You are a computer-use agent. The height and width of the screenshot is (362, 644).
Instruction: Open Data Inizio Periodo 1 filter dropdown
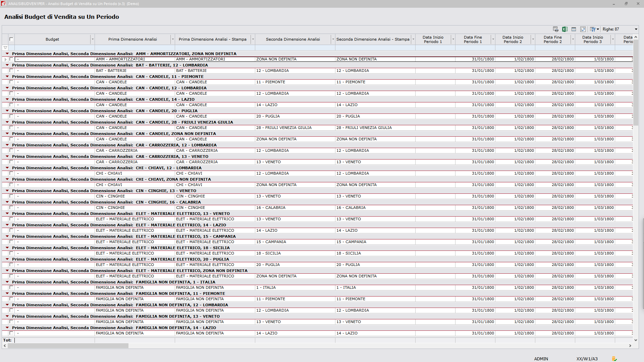(x=453, y=39)
